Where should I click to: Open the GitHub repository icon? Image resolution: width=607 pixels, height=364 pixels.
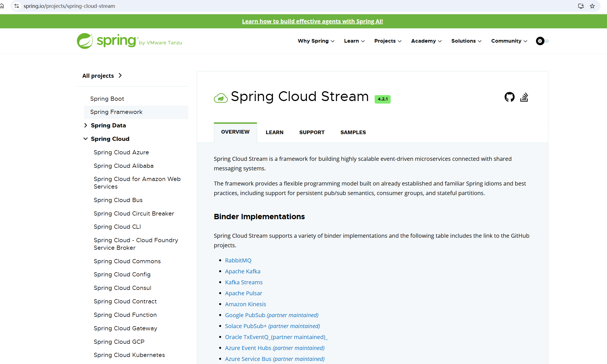click(x=509, y=97)
